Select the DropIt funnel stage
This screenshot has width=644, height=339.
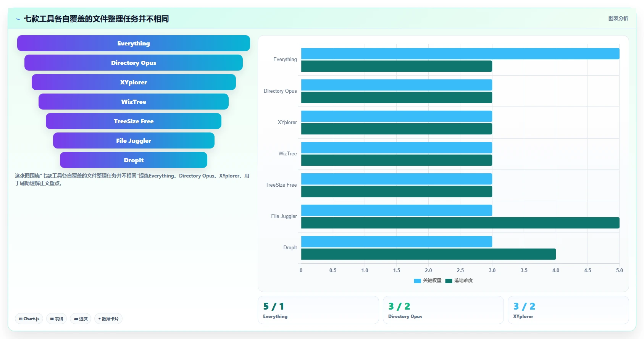pos(134,160)
